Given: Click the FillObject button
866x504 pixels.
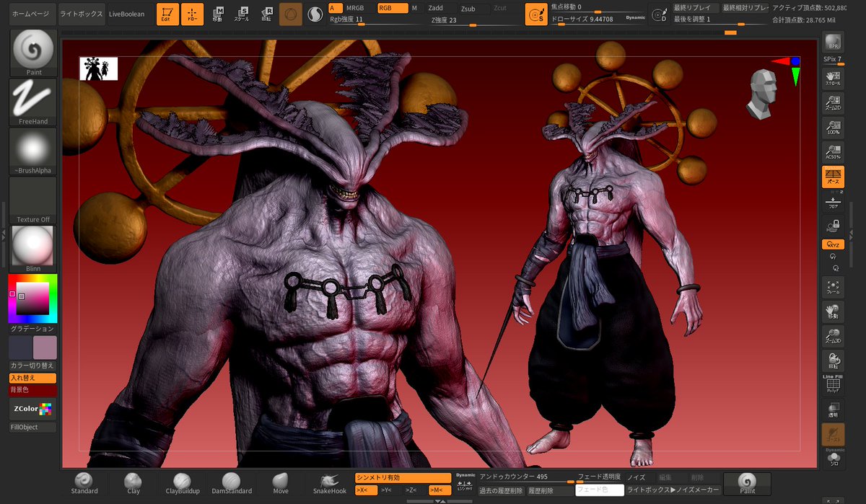Looking at the screenshot, I should [x=32, y=428].
